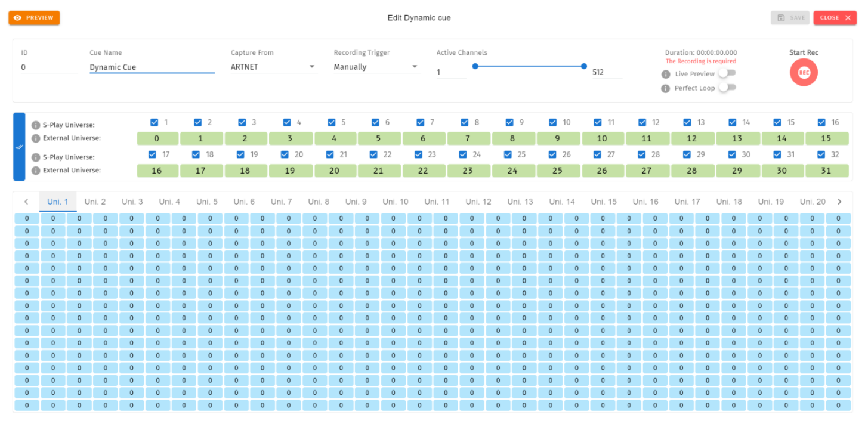Click info icon next to first S-Play Universe

pyautogui.click(x=36, y=125)
